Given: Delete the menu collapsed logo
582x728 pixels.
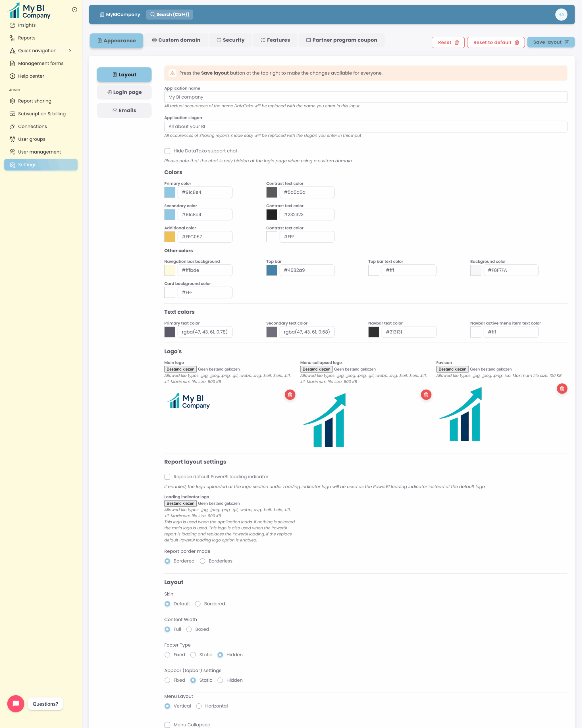Looking at the screenshot, I should (x=426, y=394).
